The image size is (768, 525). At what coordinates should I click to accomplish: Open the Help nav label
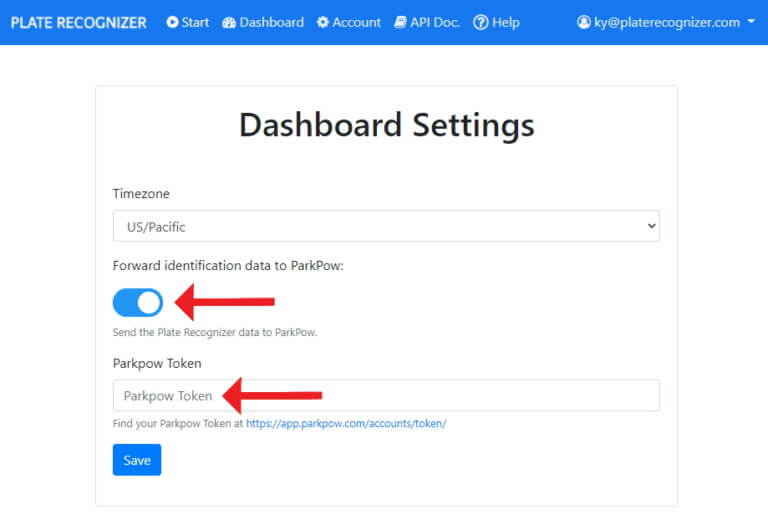(505, 23)
